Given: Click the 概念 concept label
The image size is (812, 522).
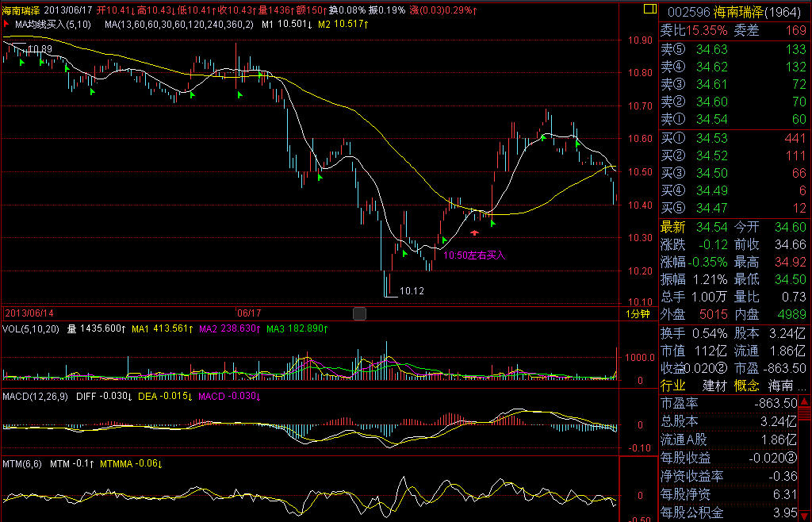Looking at the screenshot, I should click(x=746, y=386).
